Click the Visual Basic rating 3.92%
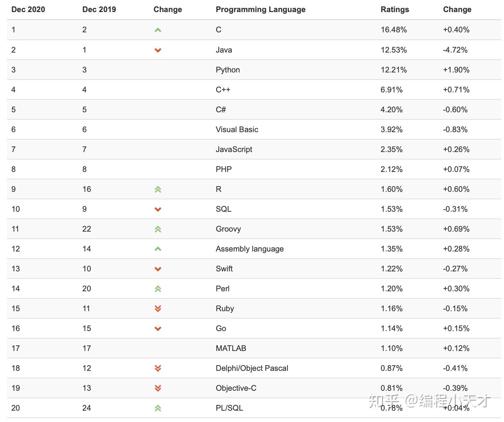504x422 pixels. [391, 129]
